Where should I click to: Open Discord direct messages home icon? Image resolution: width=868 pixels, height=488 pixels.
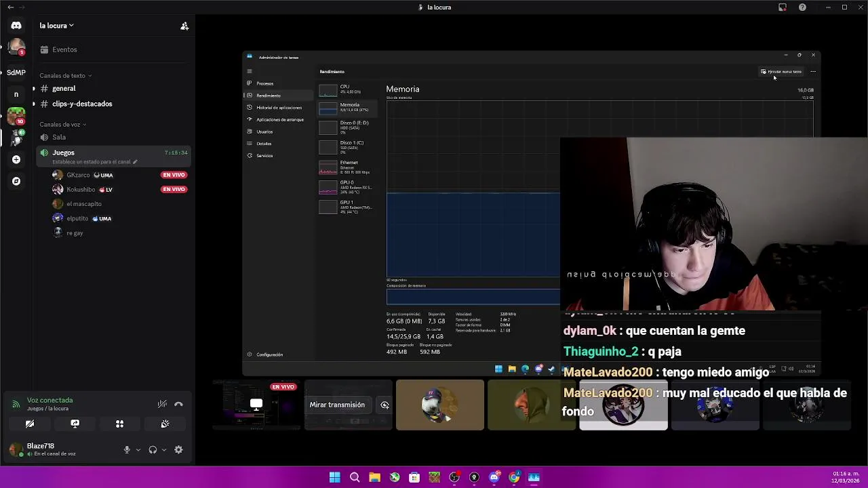16,26
